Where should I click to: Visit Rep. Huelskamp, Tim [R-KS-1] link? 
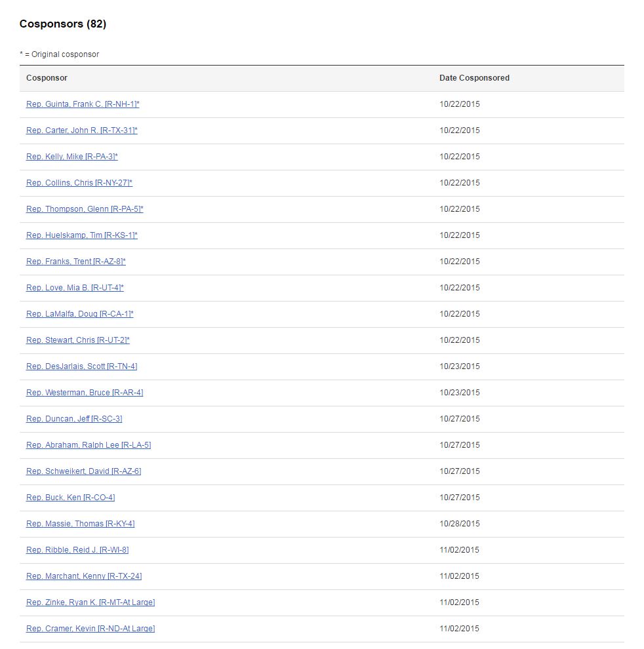[81, 235]
